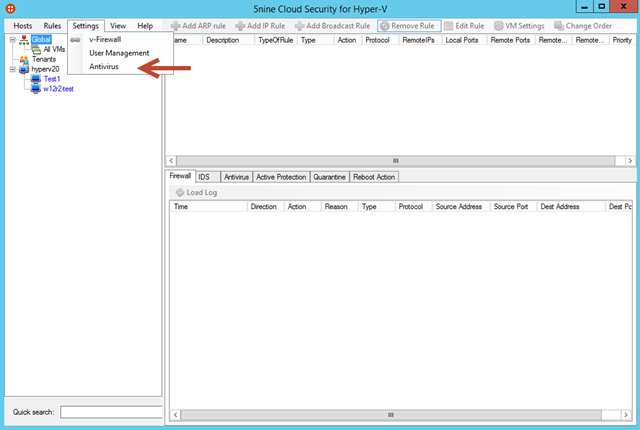Sort rules by Description column
640x430 pixels.
pos(228,40)
